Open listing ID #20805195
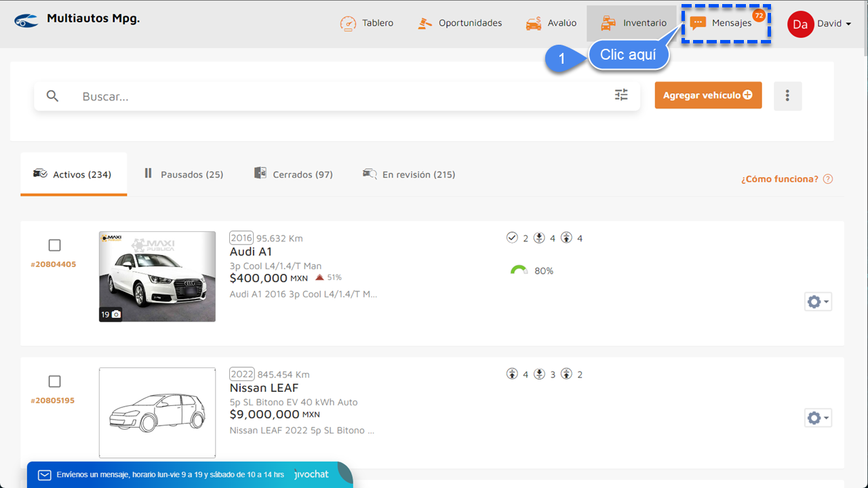This screenshot has height=488, width=868. [54, 401]
